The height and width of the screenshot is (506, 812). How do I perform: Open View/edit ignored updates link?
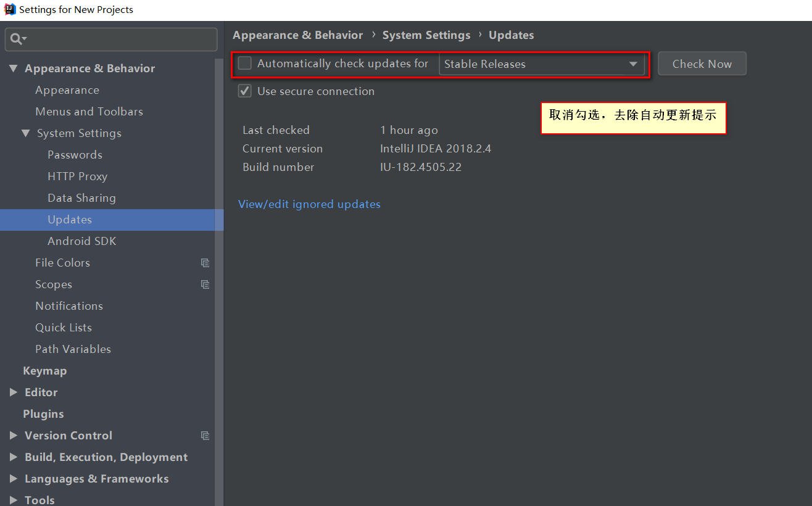(309, 204)
